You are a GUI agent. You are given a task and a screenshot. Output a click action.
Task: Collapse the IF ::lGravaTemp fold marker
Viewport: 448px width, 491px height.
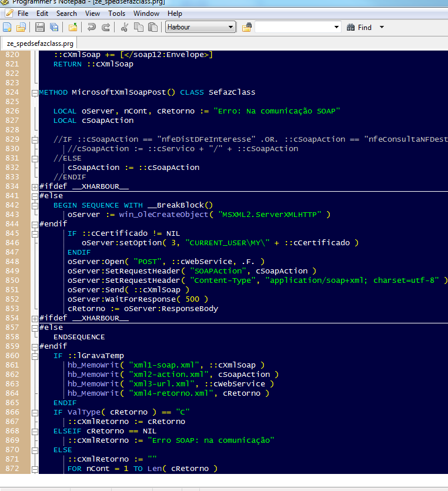[x=34, y=356]
